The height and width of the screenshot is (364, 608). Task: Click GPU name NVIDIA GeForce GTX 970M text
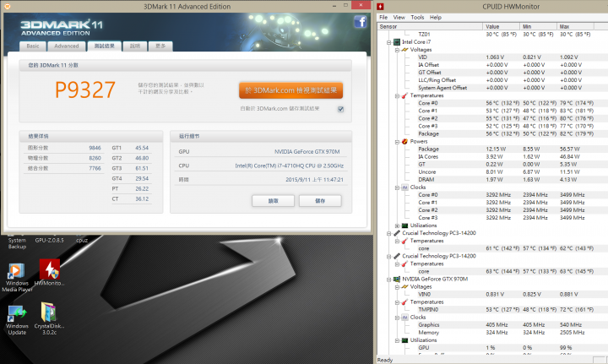coord(307,151)
